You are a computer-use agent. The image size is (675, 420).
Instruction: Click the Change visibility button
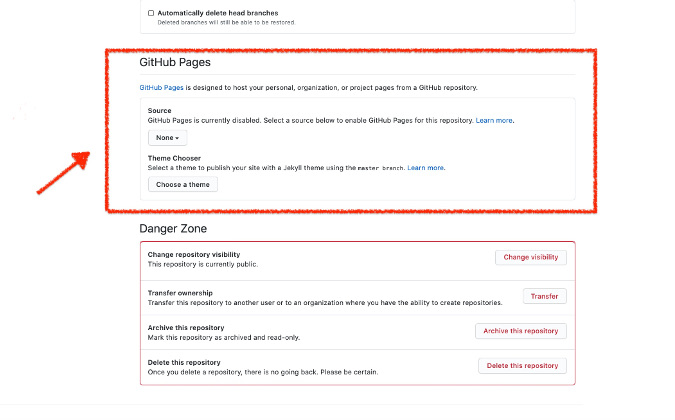(531, 257)
